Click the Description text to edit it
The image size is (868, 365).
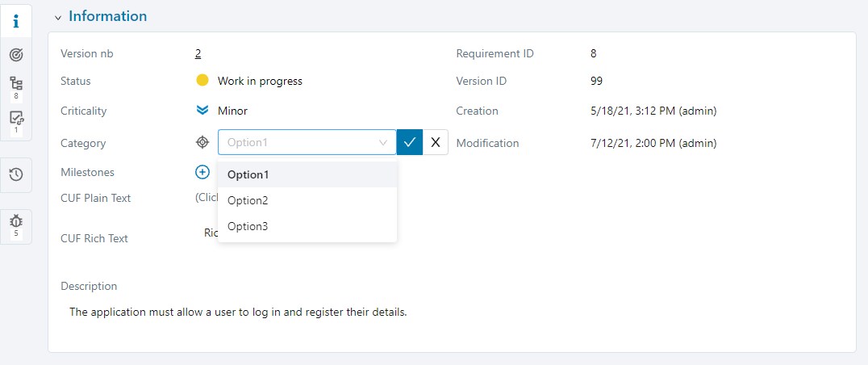238,312
